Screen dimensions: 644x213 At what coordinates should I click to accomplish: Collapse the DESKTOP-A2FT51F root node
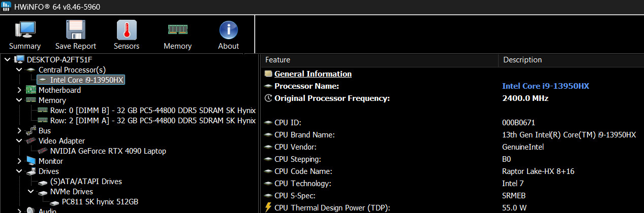(x=7, y=59)
